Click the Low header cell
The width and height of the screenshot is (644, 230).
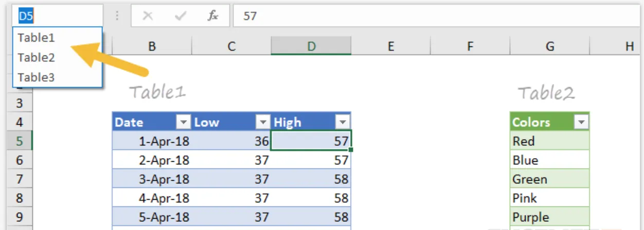[231, 122]
